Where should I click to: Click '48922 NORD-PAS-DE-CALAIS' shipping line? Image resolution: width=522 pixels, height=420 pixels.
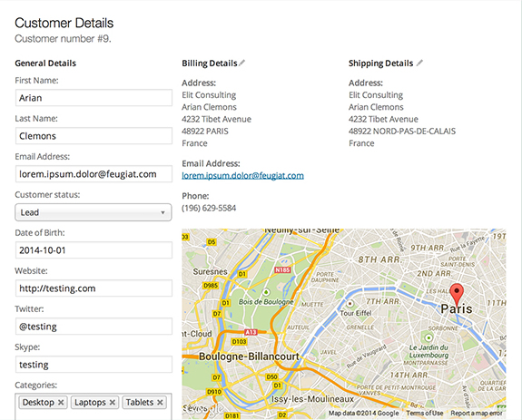pos(402,131)
